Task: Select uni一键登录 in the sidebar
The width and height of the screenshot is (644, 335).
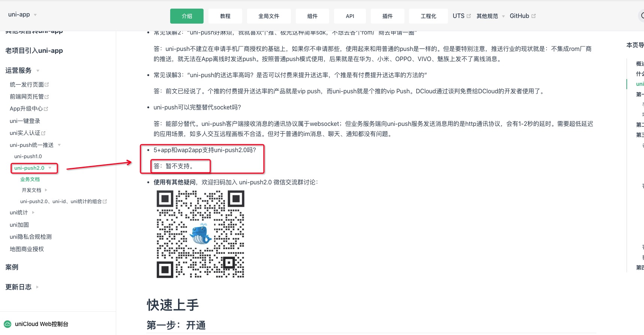Action: tap(25, 121)
